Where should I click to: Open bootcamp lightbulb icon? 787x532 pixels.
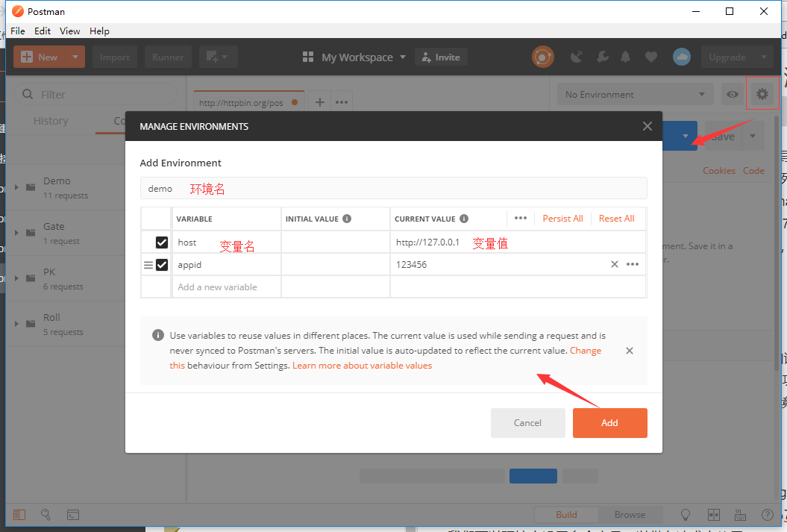[x=685, y=514]
